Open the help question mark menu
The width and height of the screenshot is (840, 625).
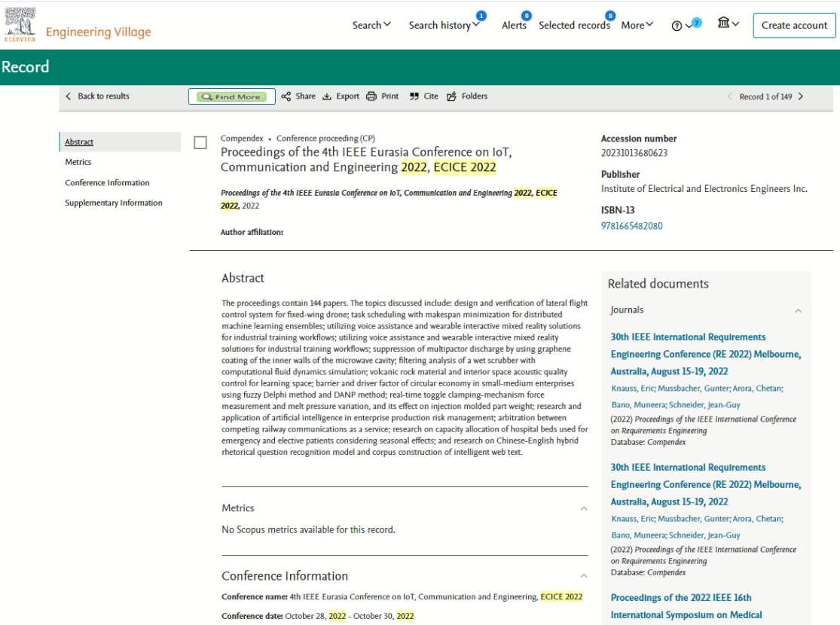(x=682, y=26)
